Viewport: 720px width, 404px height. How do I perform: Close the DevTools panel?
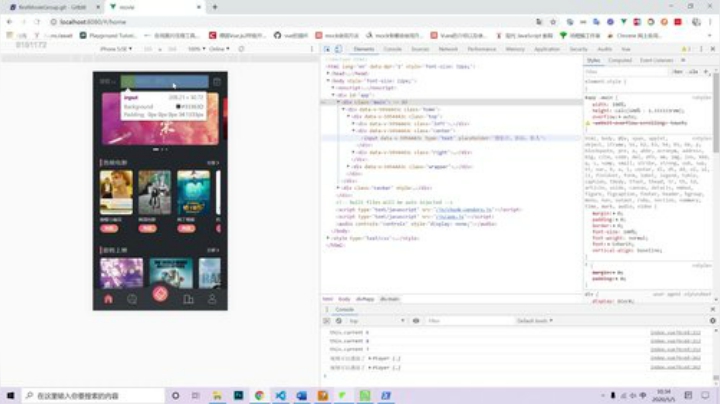click(713, 49)
